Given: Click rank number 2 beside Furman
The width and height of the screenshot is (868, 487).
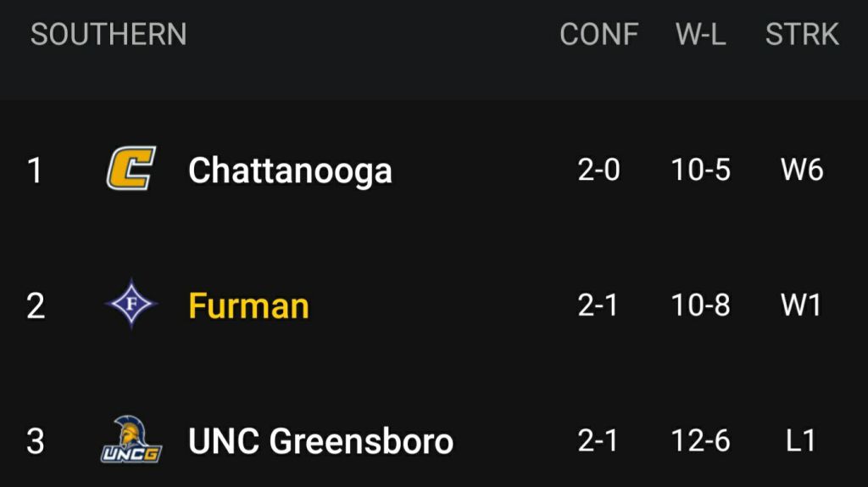Looking at the screenshot, I should (35, 305).
